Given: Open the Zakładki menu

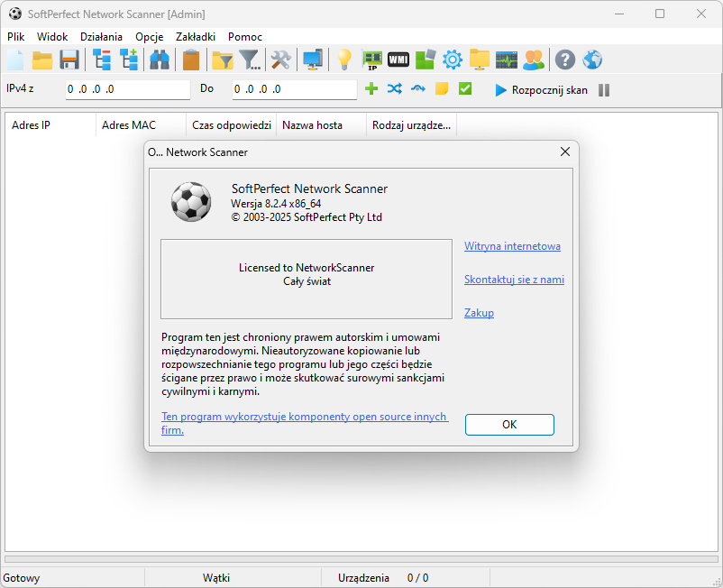Looking at the screenshot, I should 195,37.
